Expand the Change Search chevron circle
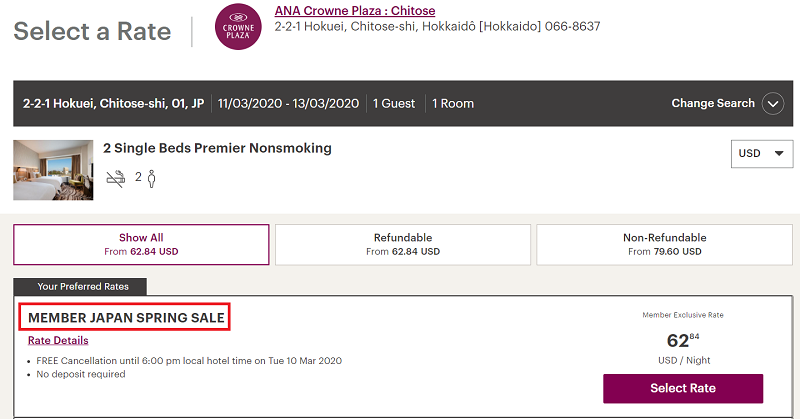The image size is (800, 419). pos(772,104)
